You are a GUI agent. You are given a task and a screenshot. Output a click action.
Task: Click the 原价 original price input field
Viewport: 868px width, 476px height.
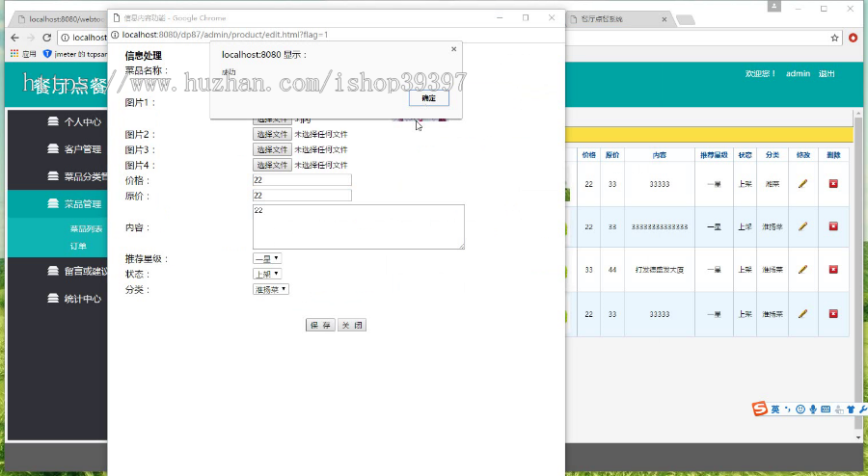(x=302, y=196)
